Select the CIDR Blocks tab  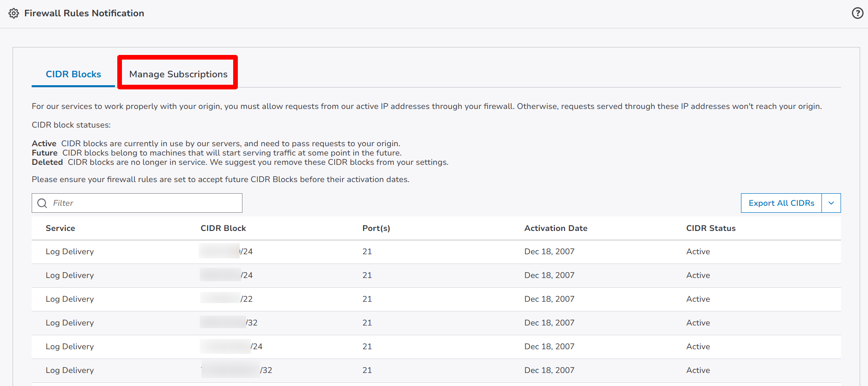73,74
